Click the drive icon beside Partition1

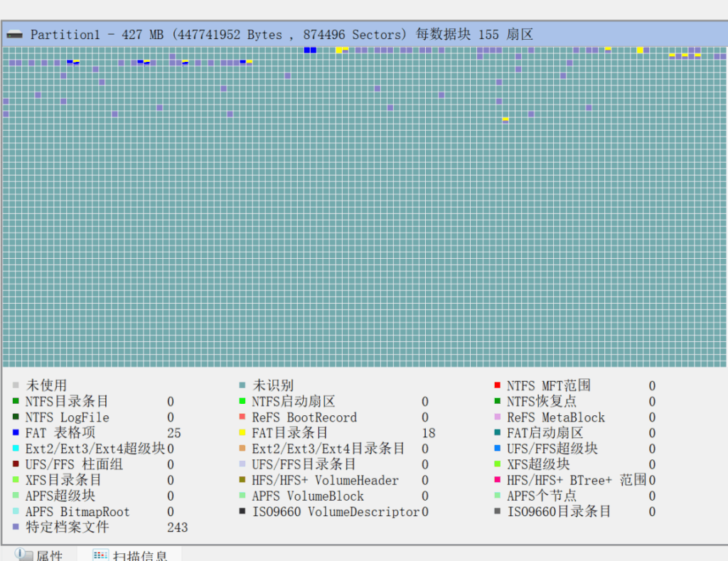point(14,35)
